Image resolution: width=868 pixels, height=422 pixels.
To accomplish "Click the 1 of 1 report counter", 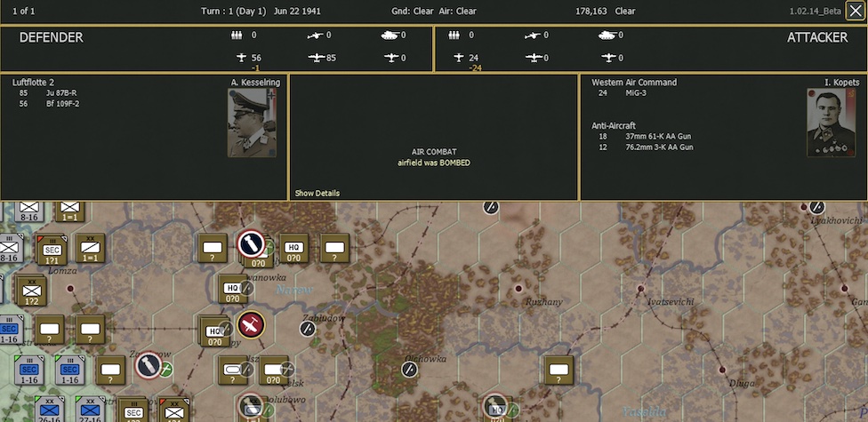I will (23, 11).
